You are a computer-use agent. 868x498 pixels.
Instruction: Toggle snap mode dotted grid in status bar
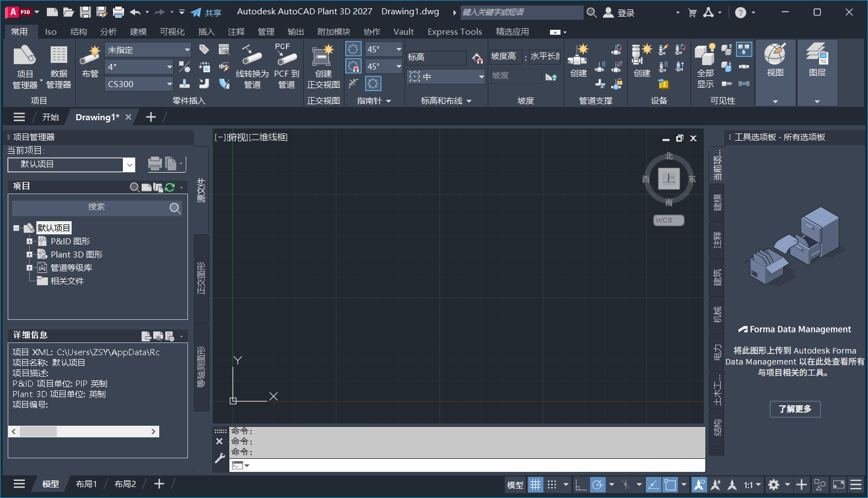click(x=552, y=485)
